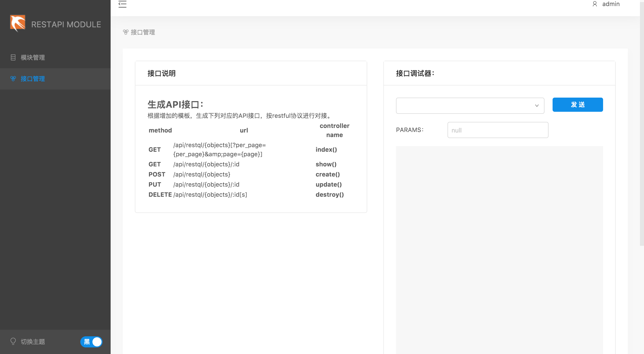Click the 模块管理 sidebar icon
The width and height of the screenshot is (644, 354).
click(x=13, y=57)
